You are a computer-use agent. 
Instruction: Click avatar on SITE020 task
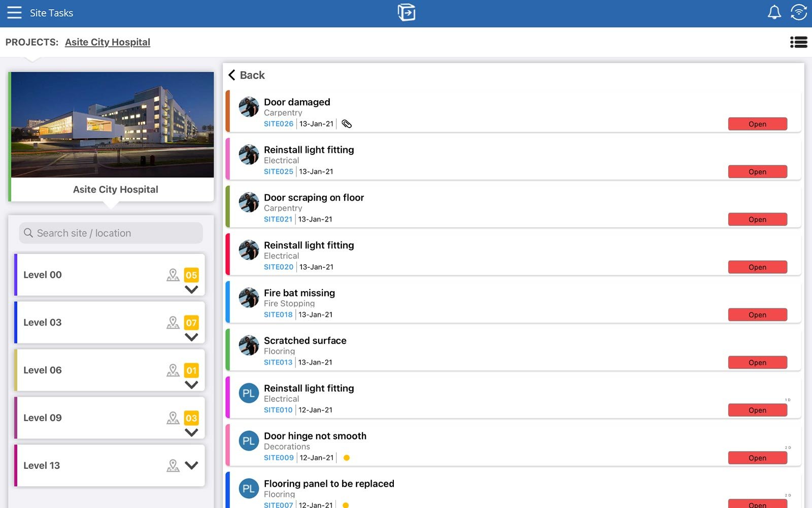click(249, 250)
